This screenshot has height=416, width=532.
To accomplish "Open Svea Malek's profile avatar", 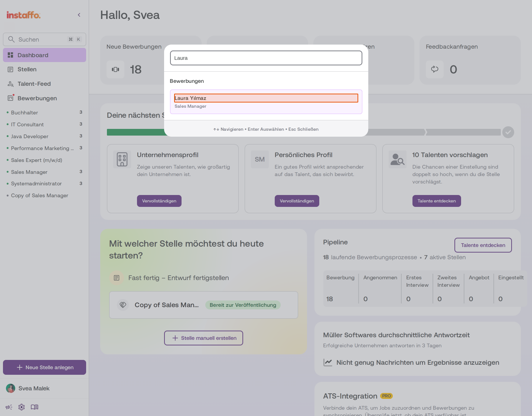I will 11,388.
